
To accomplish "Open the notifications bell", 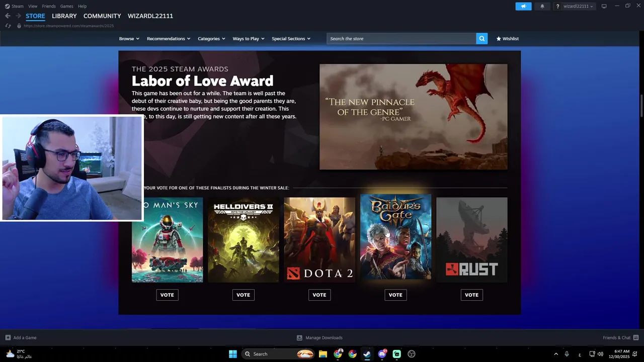I will (x=542, y=6).
